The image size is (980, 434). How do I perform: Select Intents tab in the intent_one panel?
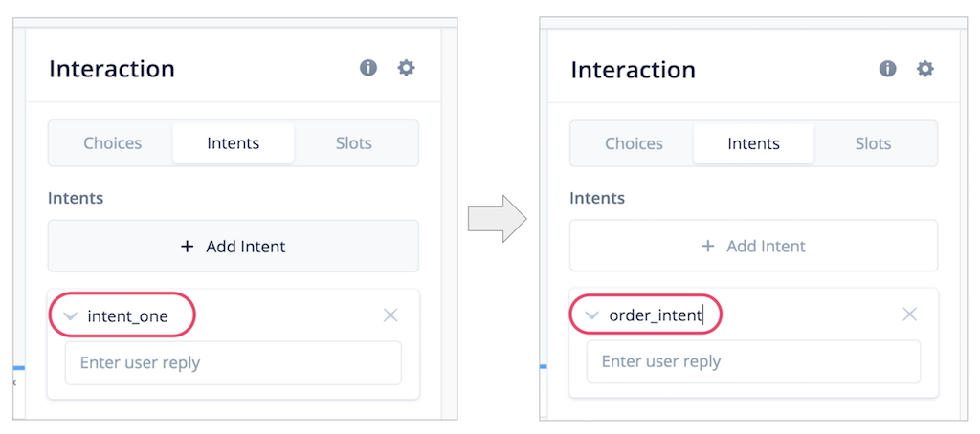[x=234, y=143]
